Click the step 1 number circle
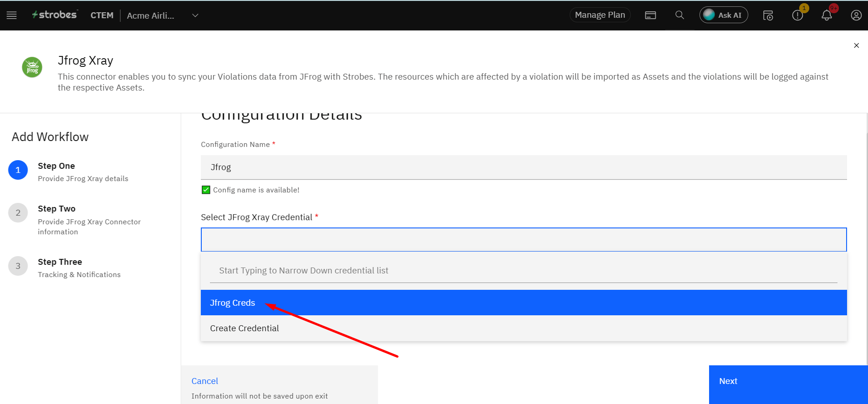Image resolution: width=868 pixels, height=404 pixels. [18, 170]
